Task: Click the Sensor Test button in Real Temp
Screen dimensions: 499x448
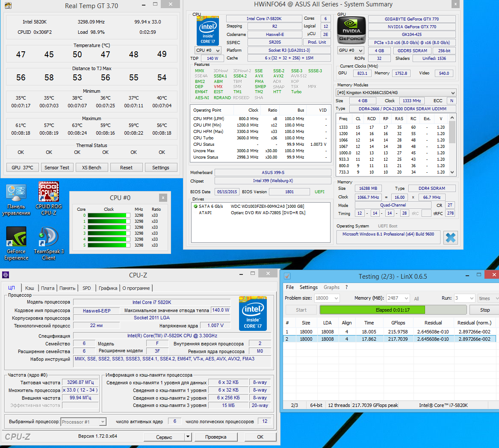Action: (56, 168)
